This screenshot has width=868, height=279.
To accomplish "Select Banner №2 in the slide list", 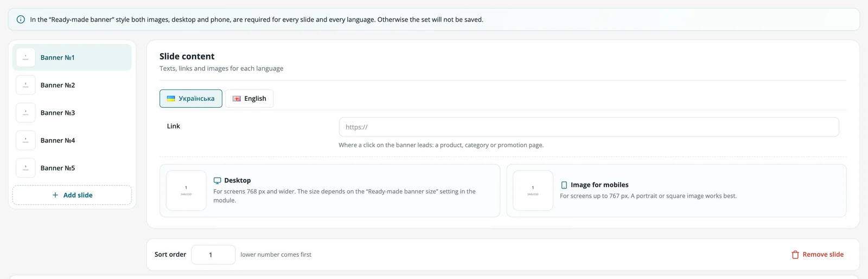I will [x=72, y=85].
